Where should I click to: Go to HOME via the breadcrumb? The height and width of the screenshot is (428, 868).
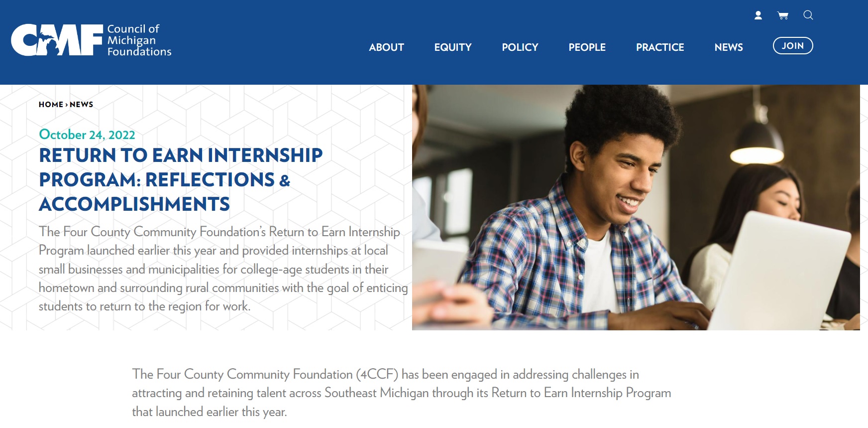coord(51,105)
